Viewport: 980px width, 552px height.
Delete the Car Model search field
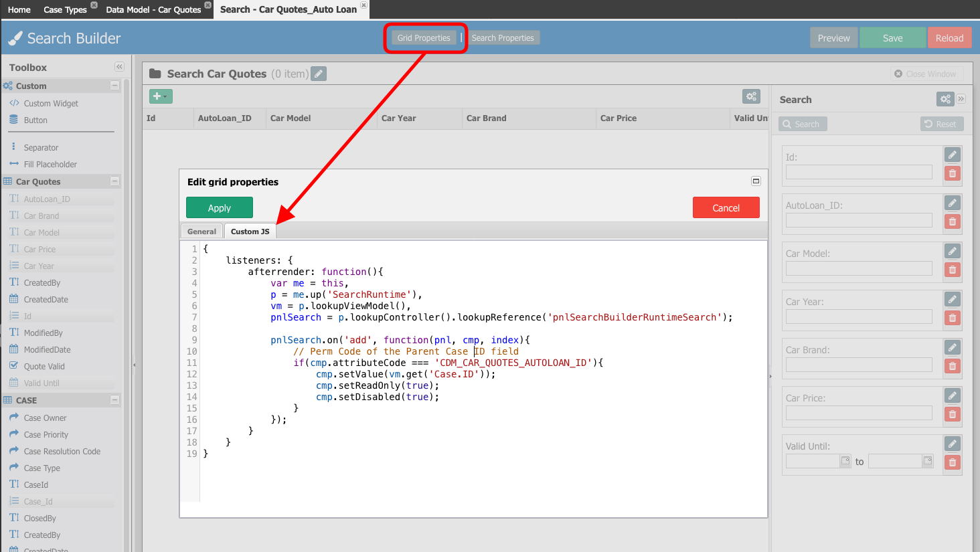coord(953,270)
